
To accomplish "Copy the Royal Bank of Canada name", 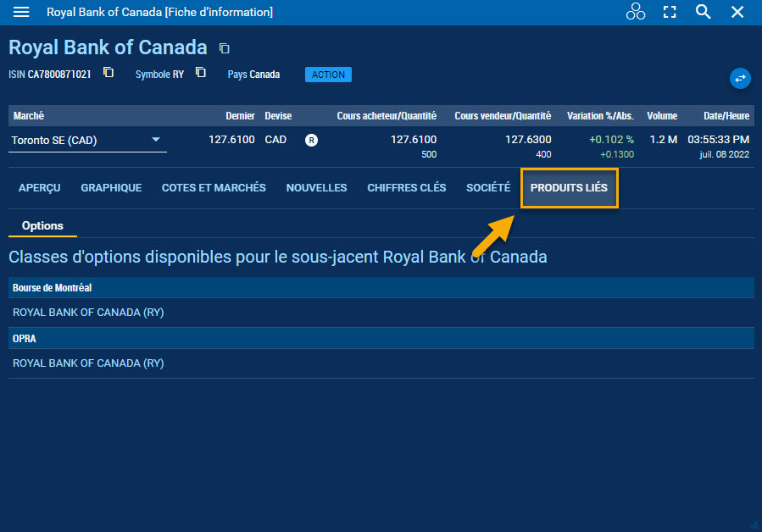I will click(x=224, y=48).
